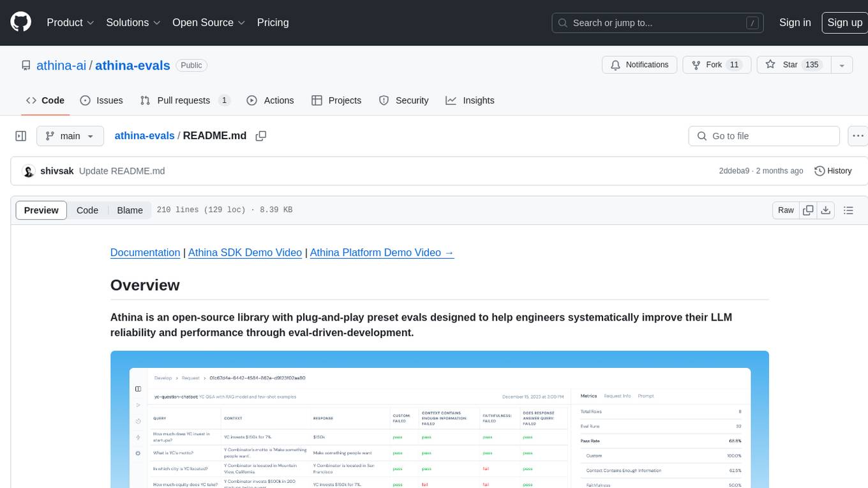Click the '210 lines (129 loc) · 8.39 KB' text
Image resolution: width=868 pixels, height=488 pixels.
coord(225,210)
